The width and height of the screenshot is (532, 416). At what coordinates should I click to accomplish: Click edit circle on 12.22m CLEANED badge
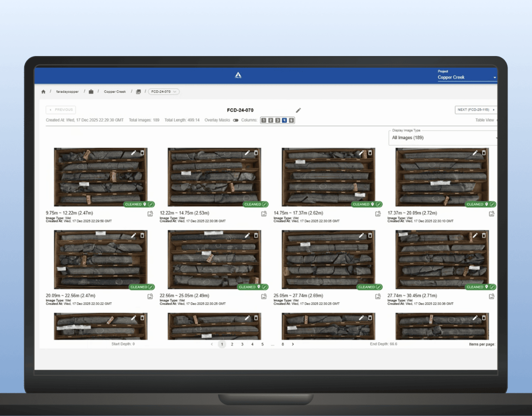point(265,204)
